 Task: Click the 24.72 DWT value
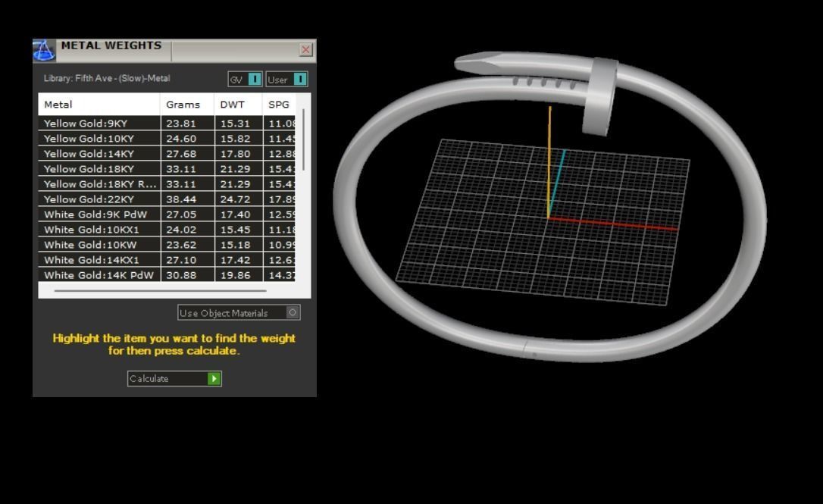pyautogui.click(x=235, y=199)
